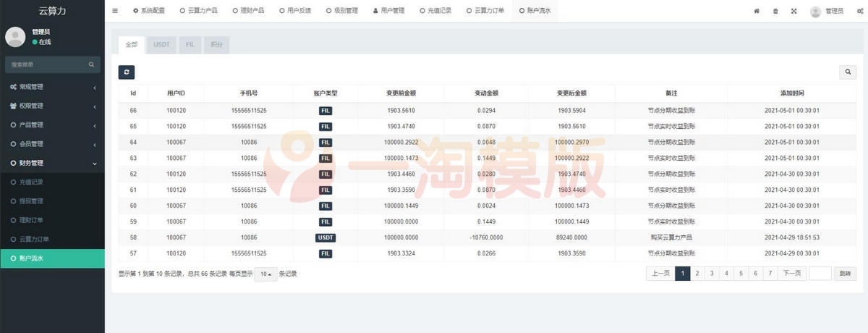The width and height of the screenshot is (868, 333).
Task: Collapse the 财务管理 sidebar menu
Action: click(x=52, y=163)
